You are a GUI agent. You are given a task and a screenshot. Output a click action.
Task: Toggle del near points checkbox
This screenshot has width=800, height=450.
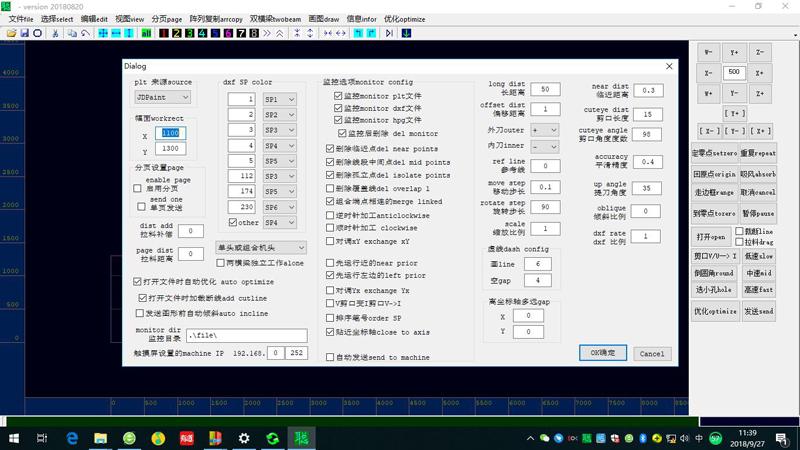[330, 148]
